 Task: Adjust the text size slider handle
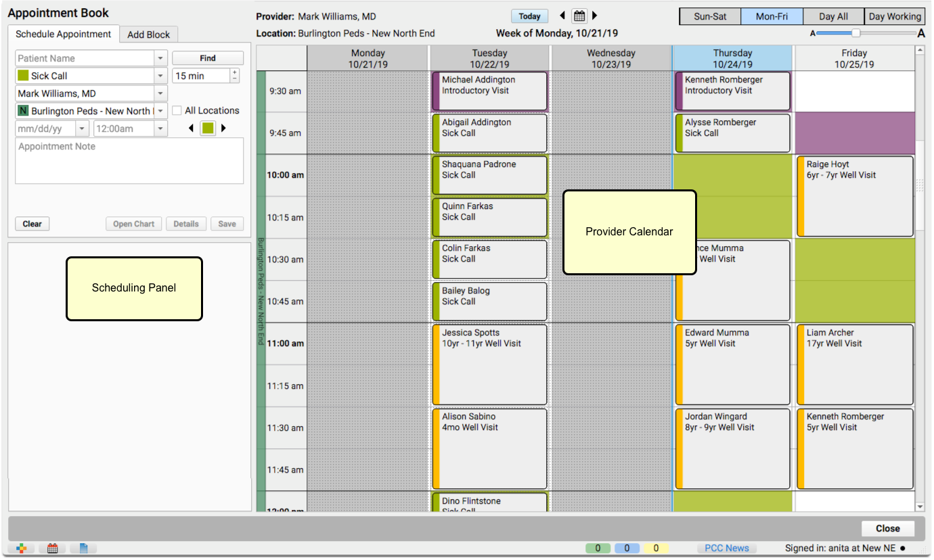pos(856,32)
